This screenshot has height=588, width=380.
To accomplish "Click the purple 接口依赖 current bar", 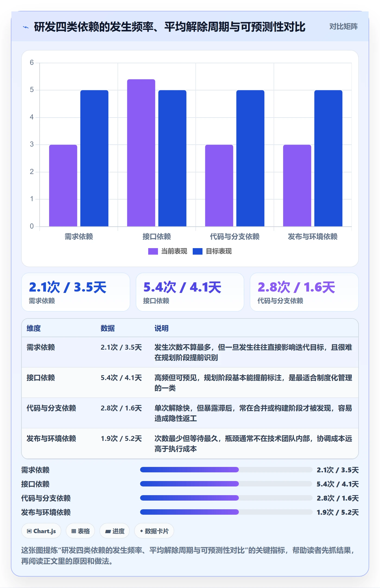I will (141, 153).
